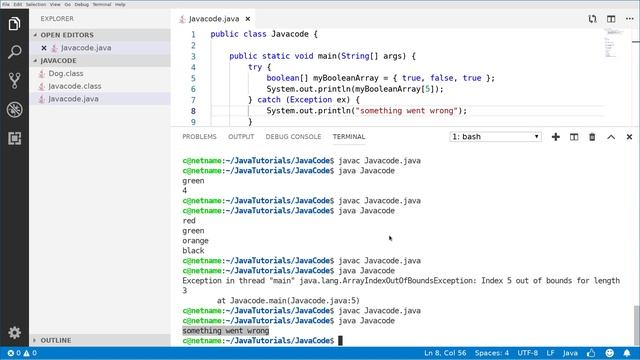Create a new terminal with plus icon
Viewport: 640px width, 360px height.
[x=556, y=137]
